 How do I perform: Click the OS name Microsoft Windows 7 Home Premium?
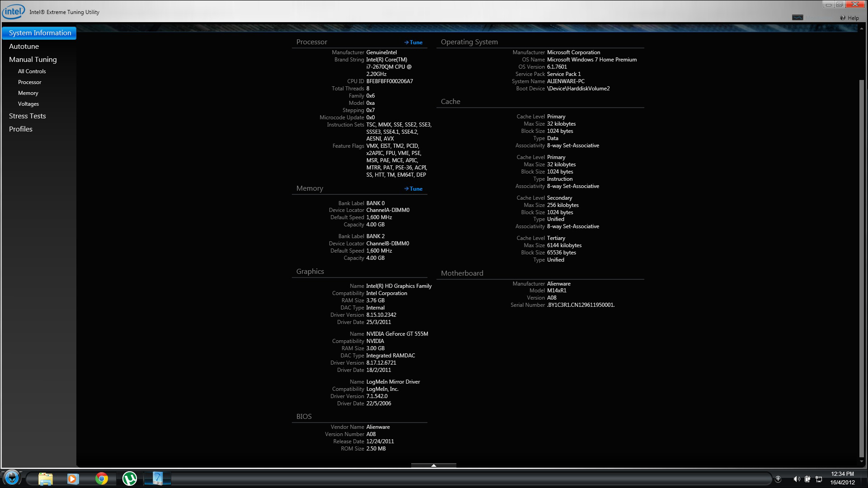coord(592,60)
